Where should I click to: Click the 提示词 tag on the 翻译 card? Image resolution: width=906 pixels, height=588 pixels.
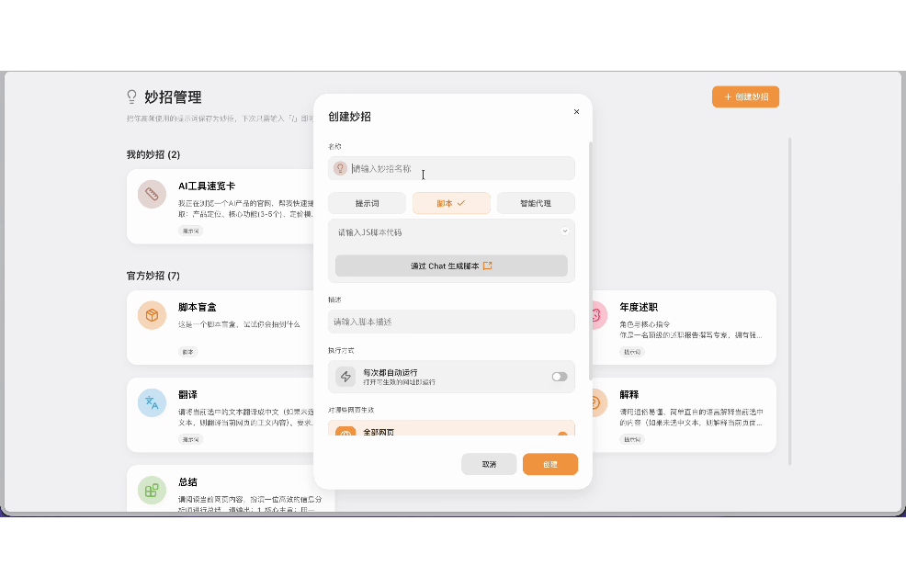[191, 439]
